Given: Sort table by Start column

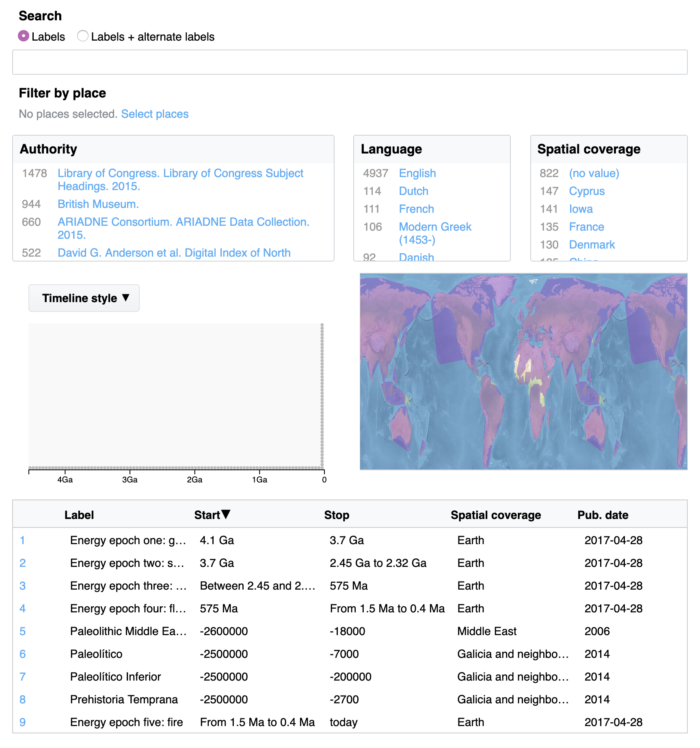Looking at the screenshot, I should pos(207,515).
